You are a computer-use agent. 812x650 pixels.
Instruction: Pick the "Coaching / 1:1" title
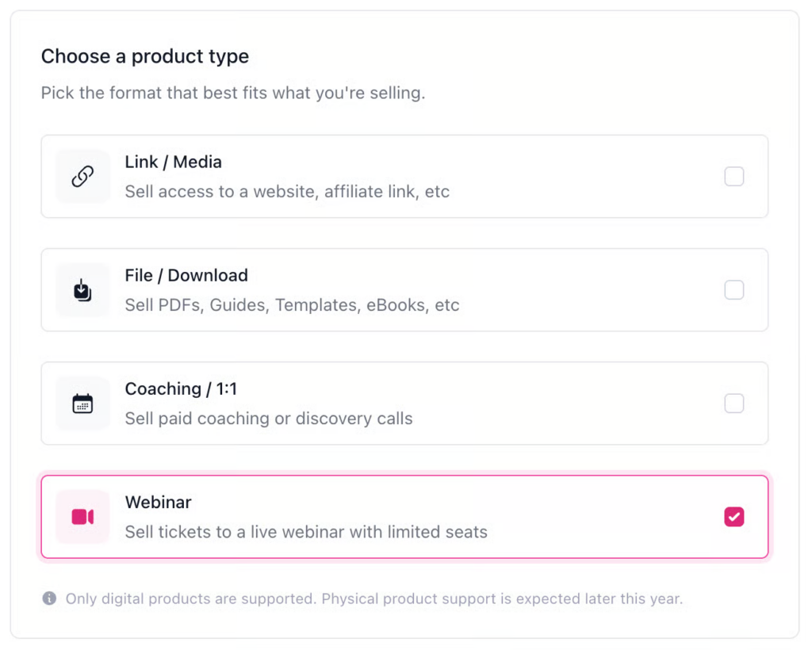click(181, 388)
